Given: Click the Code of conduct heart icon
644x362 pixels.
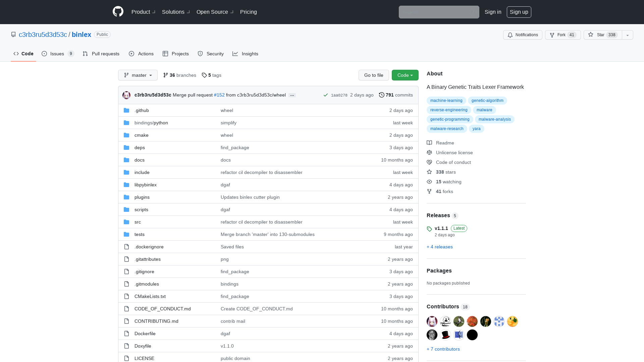Looking at the screenshot, I should [x=429, y=162].
